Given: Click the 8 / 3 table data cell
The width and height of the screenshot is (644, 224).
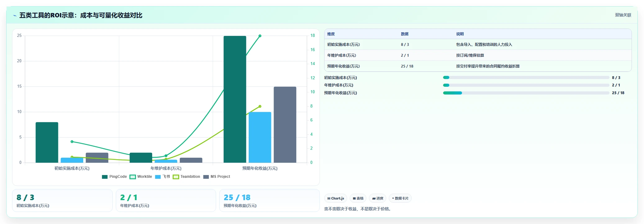Looking at the screenshot, I should pos(405,45).
